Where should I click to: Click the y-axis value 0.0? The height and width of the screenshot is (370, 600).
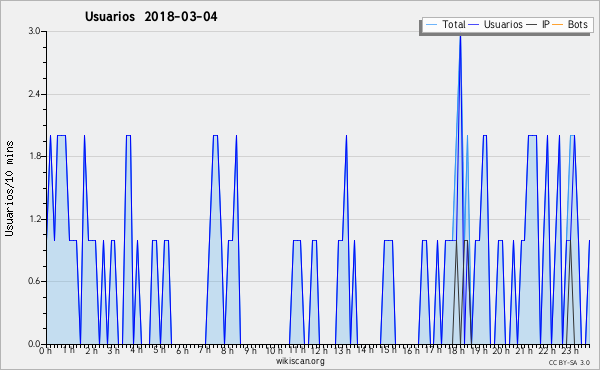34,344
